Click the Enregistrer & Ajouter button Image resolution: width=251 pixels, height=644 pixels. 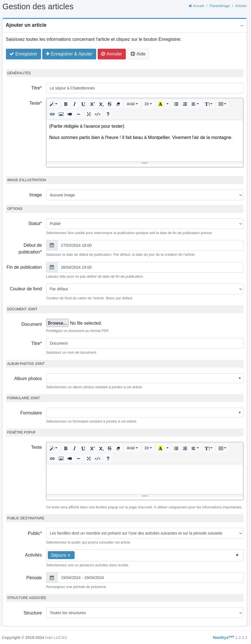[x=69, y=54]
